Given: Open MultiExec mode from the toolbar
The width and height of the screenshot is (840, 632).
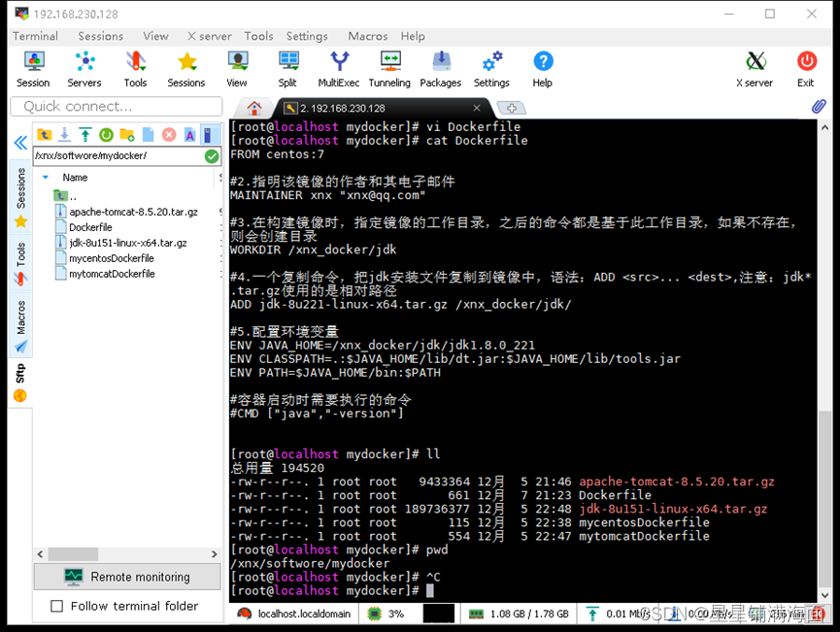Looking at the screenshot, I should click(x=338, y=68).
